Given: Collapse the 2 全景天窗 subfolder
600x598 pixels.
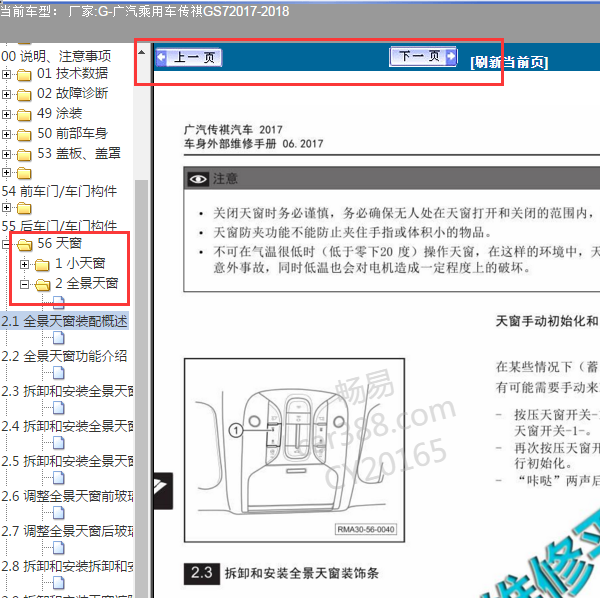Looking at the screenshot, I should pos(24,284).
